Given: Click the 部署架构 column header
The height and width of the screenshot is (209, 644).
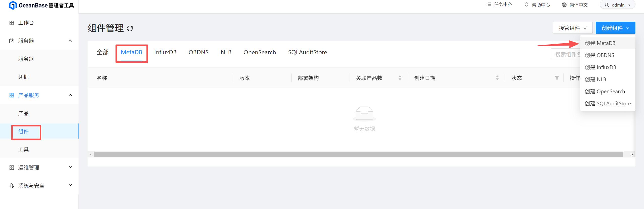Looking at the screenshot, I should pos(308,78).
